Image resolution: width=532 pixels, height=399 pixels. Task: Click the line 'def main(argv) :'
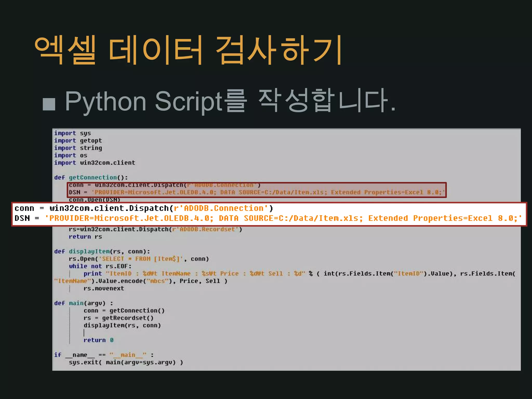click(x=83, y=303)
